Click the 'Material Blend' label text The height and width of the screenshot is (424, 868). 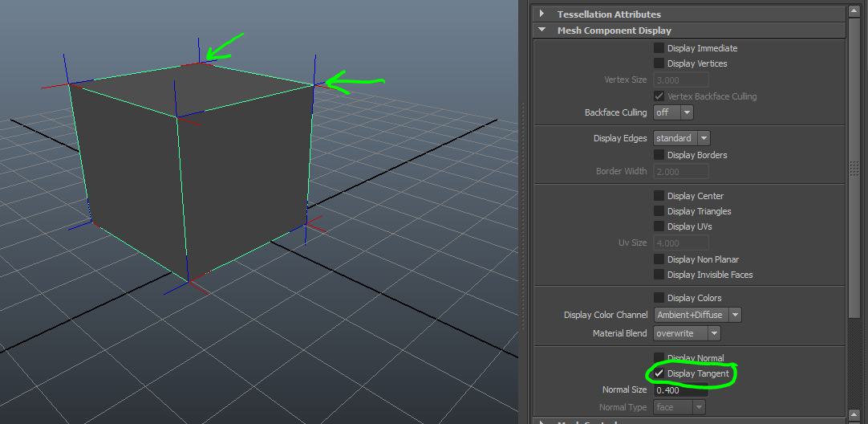click(619, 333)
